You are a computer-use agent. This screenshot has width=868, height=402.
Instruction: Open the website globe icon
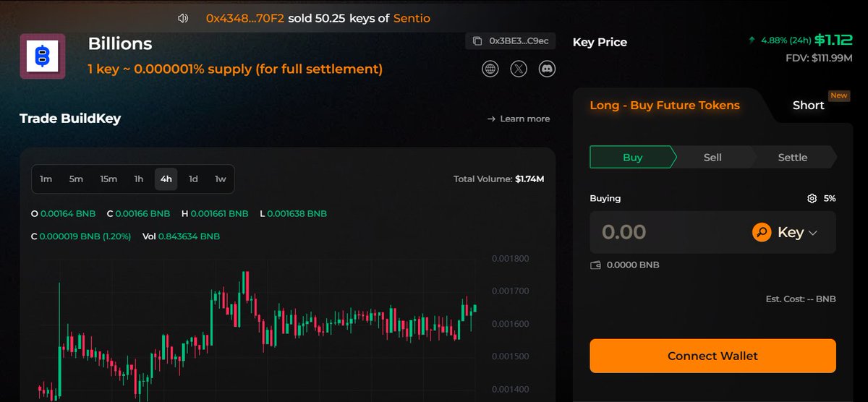coord(490,69)
